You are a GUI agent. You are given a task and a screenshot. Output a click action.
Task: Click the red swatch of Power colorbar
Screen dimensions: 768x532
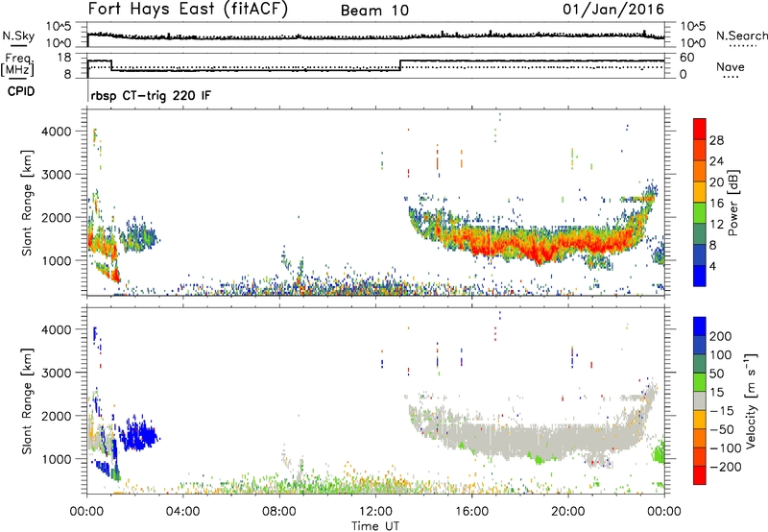pos(700,129)
